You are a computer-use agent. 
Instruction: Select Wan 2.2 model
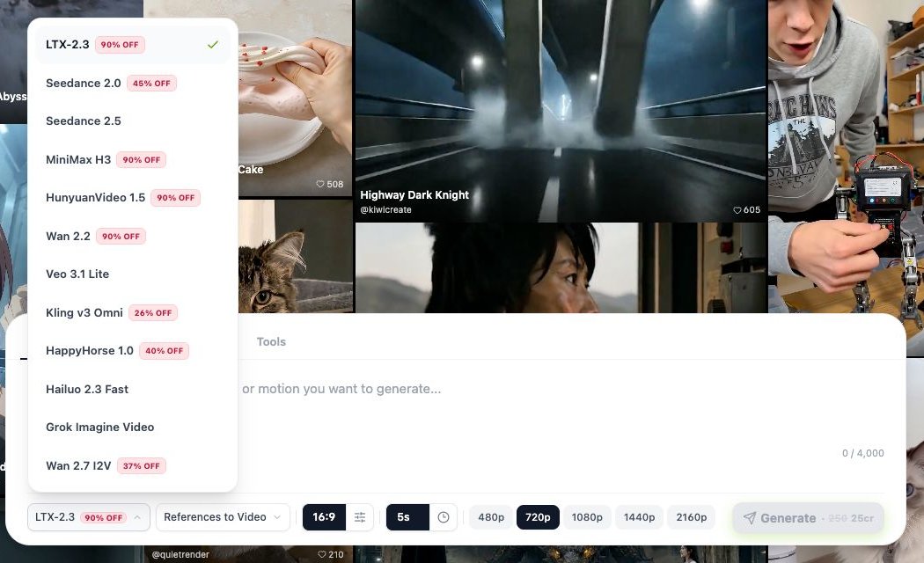(133, 236)
